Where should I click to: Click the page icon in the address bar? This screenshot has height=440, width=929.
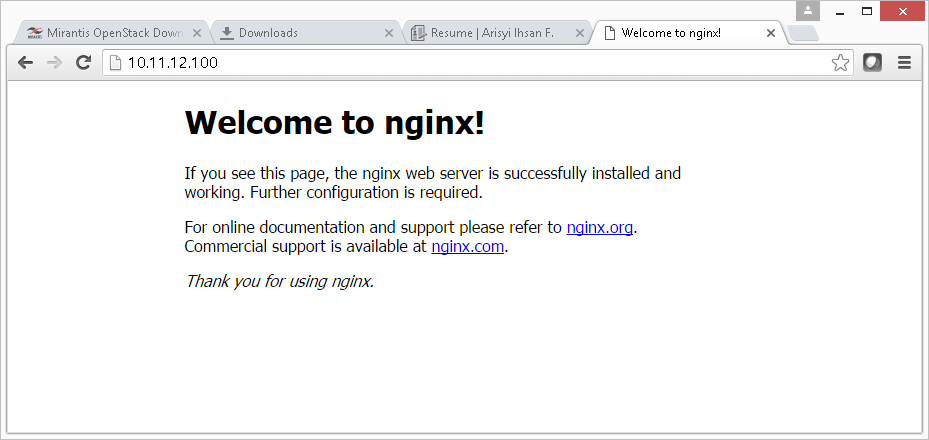tap(115, 62)
